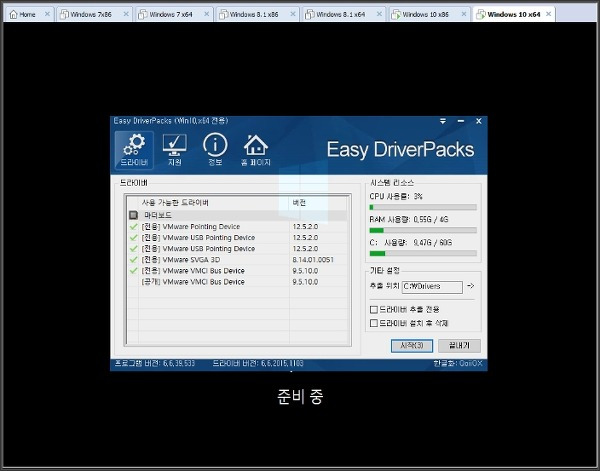The height and width of the screenshot is (471, 600).
Task: Close the Windows 7x86 tab
Action: (126, 14)
